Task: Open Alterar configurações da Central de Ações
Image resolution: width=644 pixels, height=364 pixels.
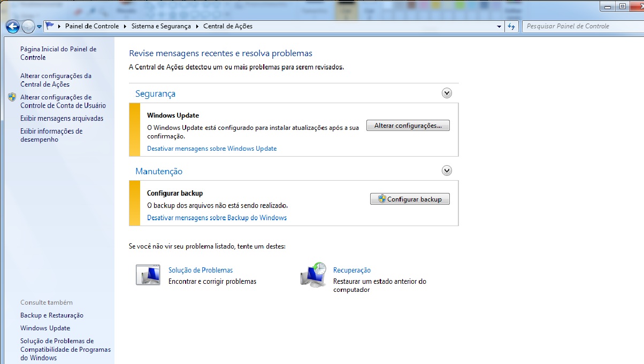Action: pyautogui.click(x=56, y=80)
